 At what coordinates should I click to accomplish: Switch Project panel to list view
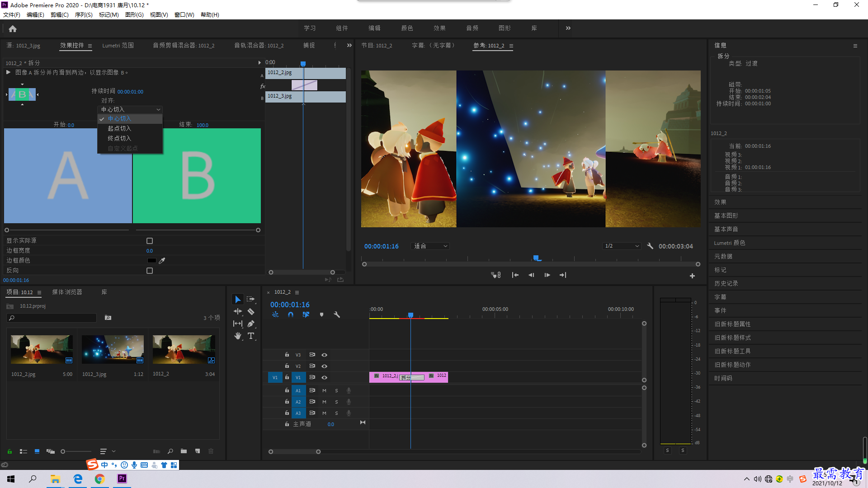pos(24,451)
